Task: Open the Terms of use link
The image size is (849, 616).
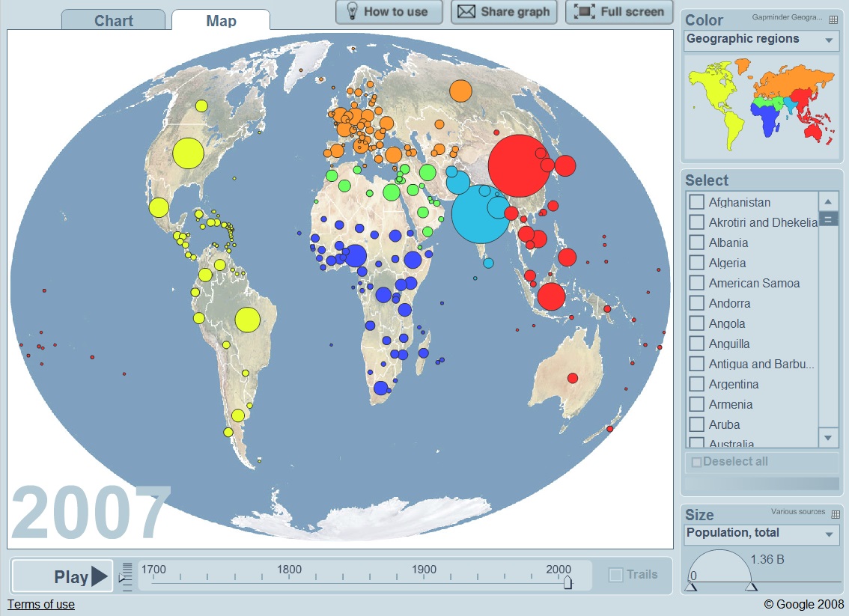Action: pos(41,604)
